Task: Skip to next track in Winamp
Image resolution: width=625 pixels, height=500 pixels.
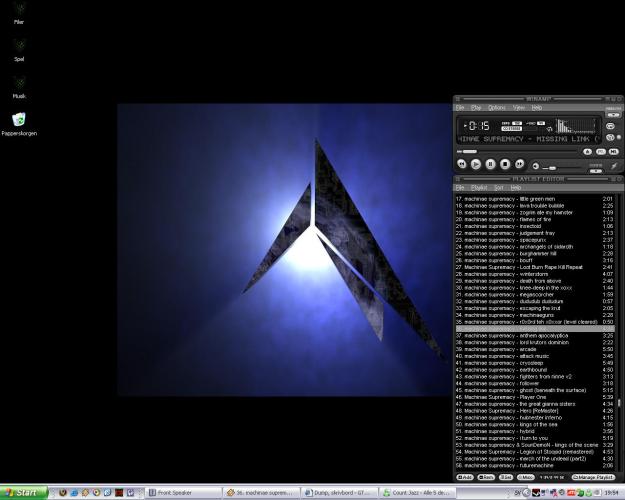Action: pyautogui.click(x=520, y=163)
